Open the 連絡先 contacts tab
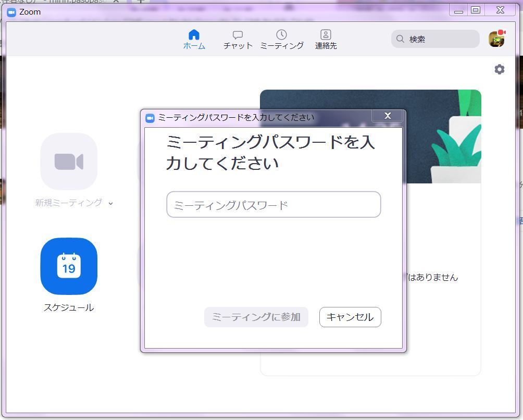This screenshot has width=523, height=420. click(326, 39)
